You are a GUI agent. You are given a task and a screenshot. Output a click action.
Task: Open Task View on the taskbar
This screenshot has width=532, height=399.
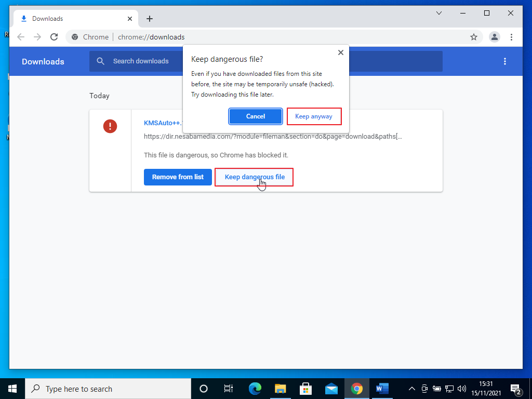(229, 389)
